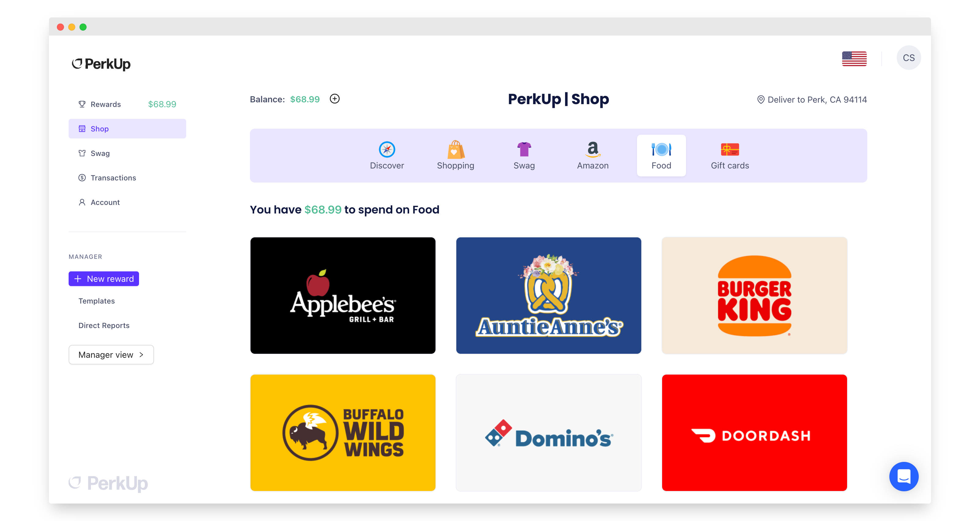This screenshot has width=980, height=521.
Task: Click Direct Reports in manager section
Action: 104,325
